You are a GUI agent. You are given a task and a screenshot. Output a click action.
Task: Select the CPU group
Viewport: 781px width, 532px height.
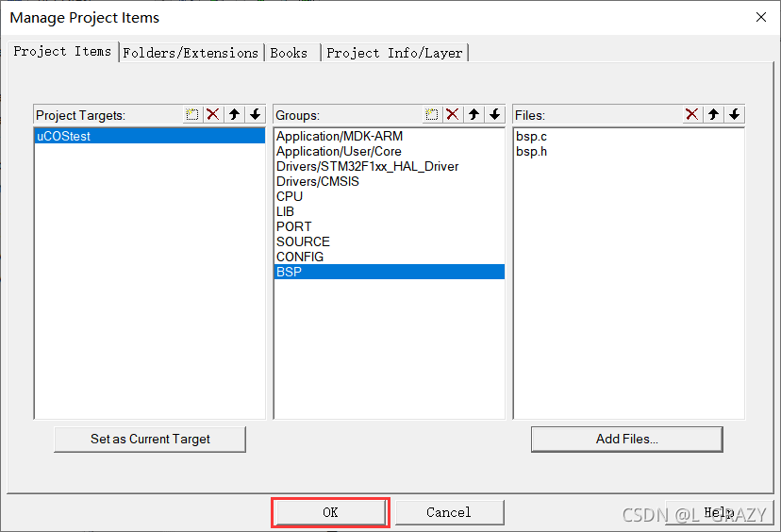pyautogui.click(x=389, y=196)
